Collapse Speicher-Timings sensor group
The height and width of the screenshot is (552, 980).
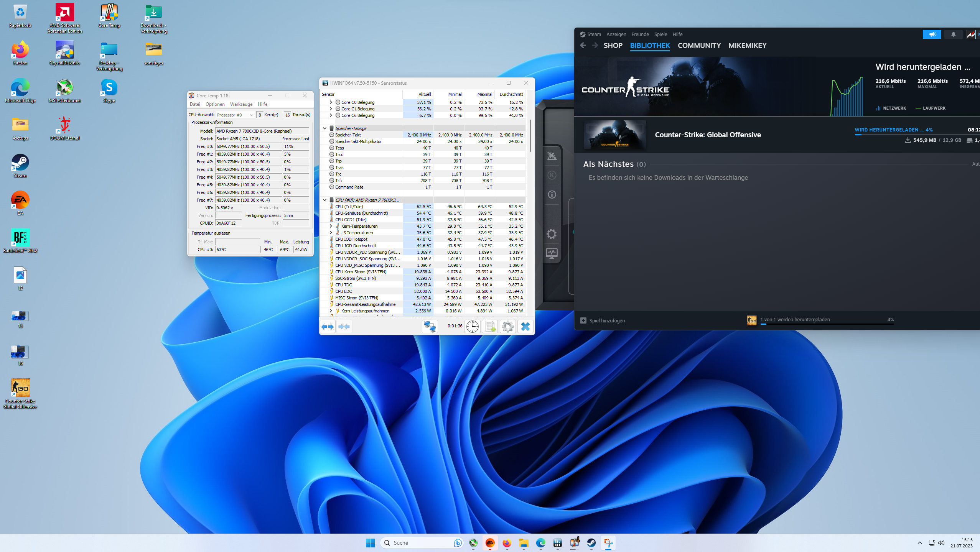point(324,128)
